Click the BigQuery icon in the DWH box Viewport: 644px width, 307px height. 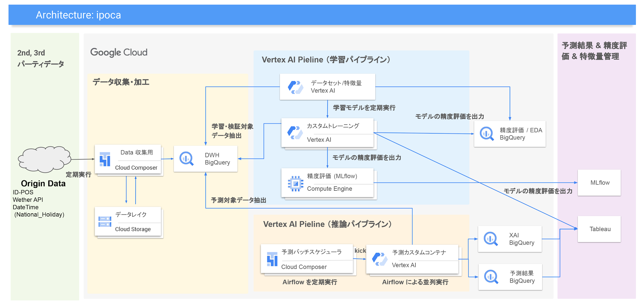[186, 158]
